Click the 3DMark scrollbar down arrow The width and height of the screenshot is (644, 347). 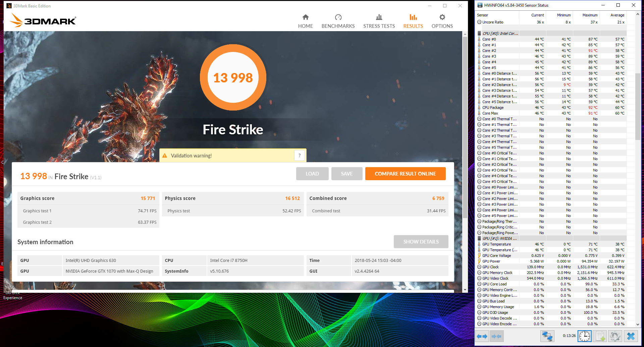pyautogui.click(x=465, y=290)
